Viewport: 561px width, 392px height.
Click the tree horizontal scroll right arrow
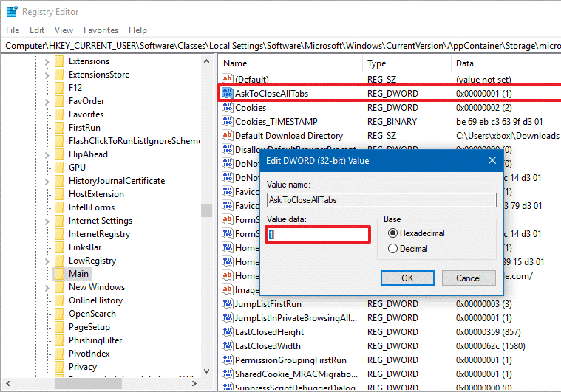pyautogui.click(x=194, y=384)
